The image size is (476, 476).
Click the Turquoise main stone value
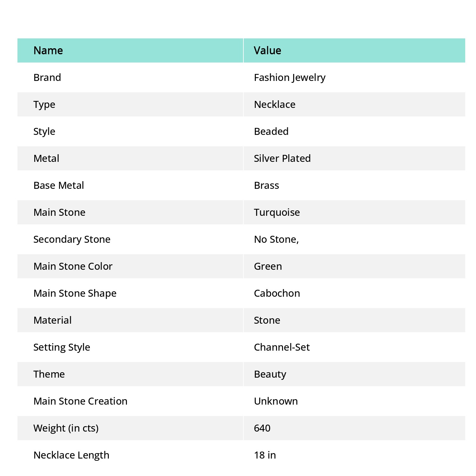277,213
